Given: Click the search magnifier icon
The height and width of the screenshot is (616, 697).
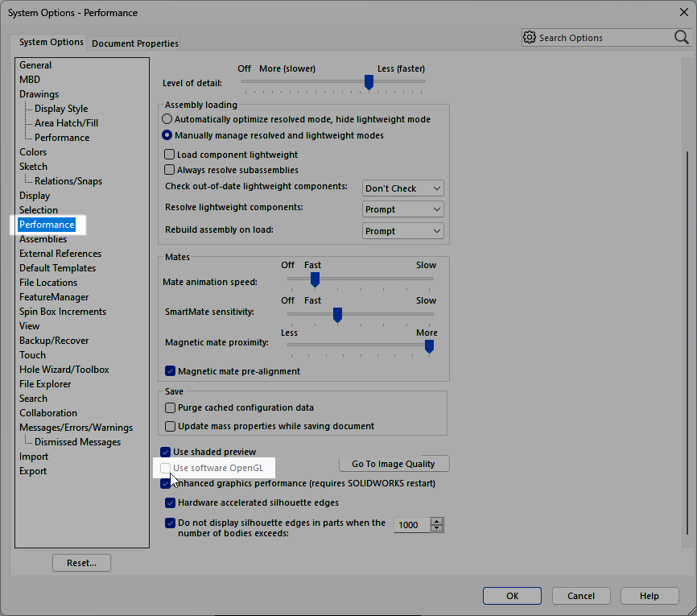Looking at the screenshot, I should 681,37.
